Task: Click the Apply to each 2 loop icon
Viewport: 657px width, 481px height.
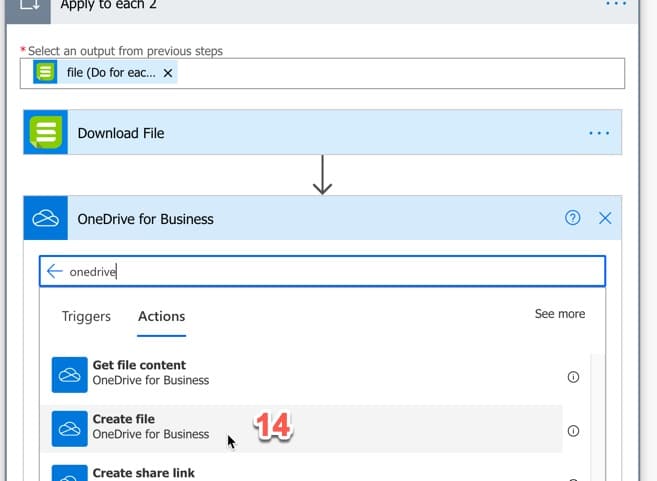Action: pos(31,5)
